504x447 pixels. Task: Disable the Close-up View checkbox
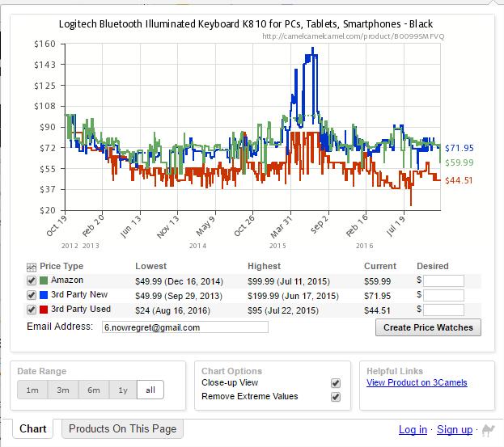pos(335,383)
